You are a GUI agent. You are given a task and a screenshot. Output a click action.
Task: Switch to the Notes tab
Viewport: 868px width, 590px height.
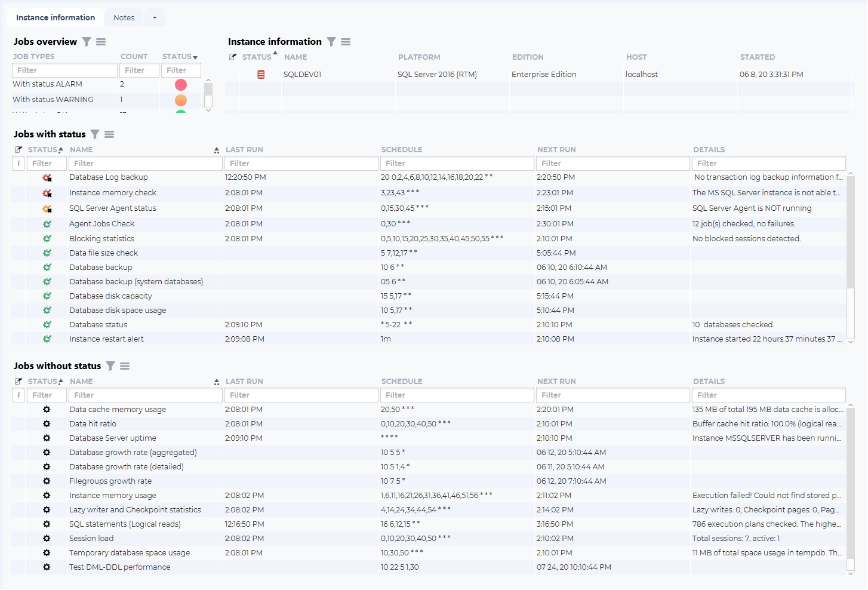(124, 18)
